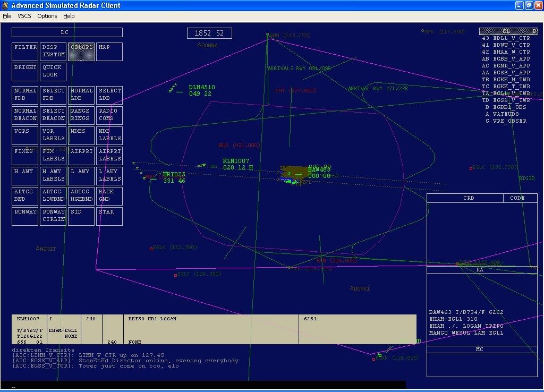Open the FILTER settings button
Image resolution: width=544 pixels, height=392 pixels.
[x=25, y=52]
